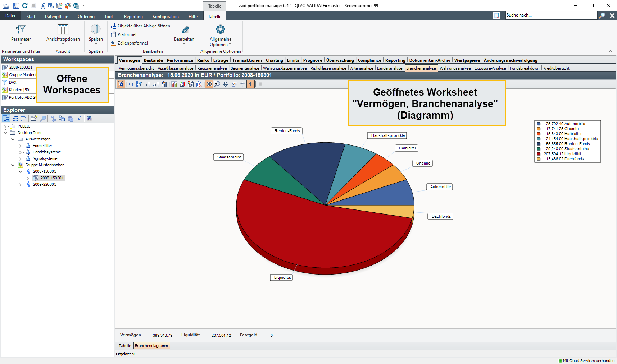Click Objekte über Ablage öffnen button
The image size is (617, 364).
(x=140, y=26)
